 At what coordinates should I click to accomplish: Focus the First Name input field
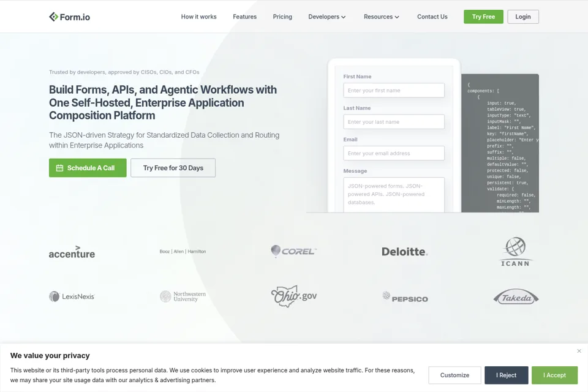[x=394, y=91]
